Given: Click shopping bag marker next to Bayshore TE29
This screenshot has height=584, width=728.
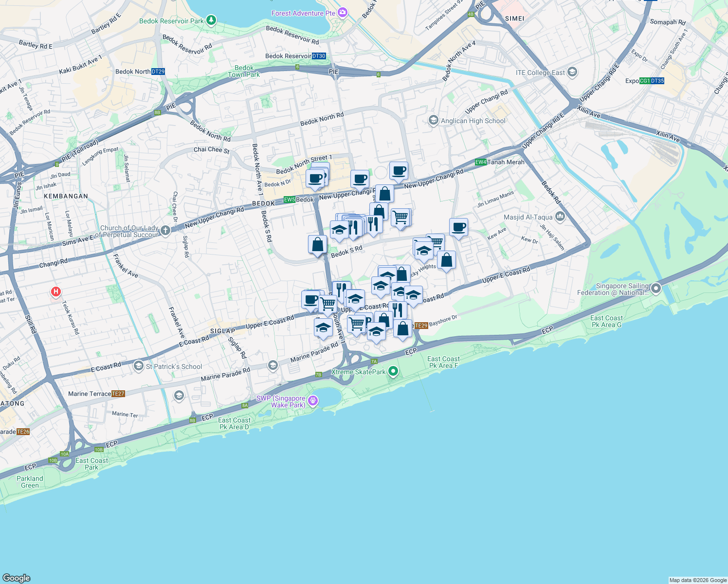Looking at the screenshot, I should [x=402, y=329].
